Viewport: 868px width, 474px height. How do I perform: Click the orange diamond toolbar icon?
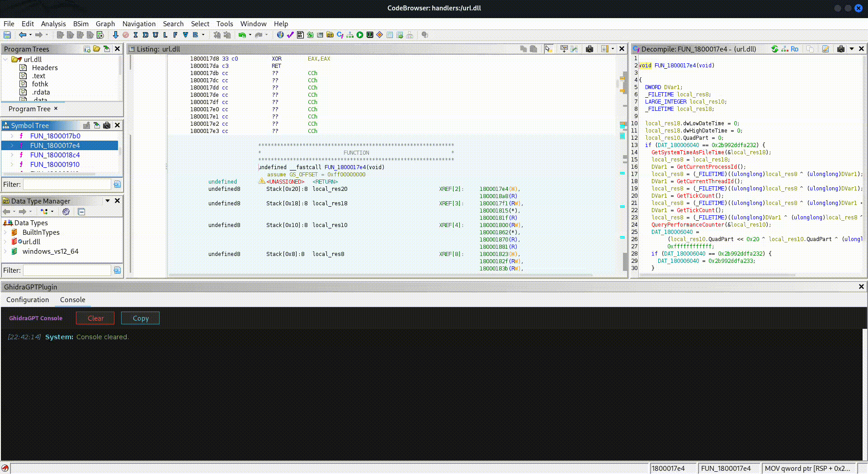pos(380,35)
